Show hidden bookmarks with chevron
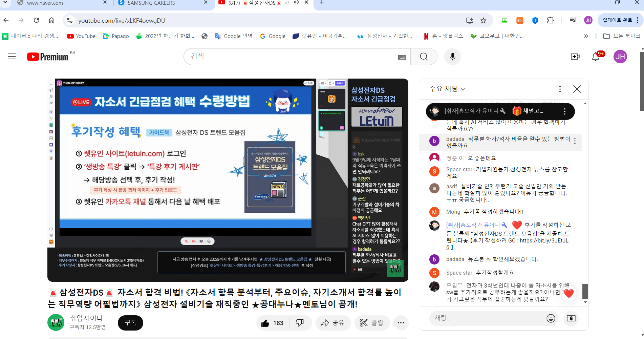 pyautogui.click(x=586, y=36)
